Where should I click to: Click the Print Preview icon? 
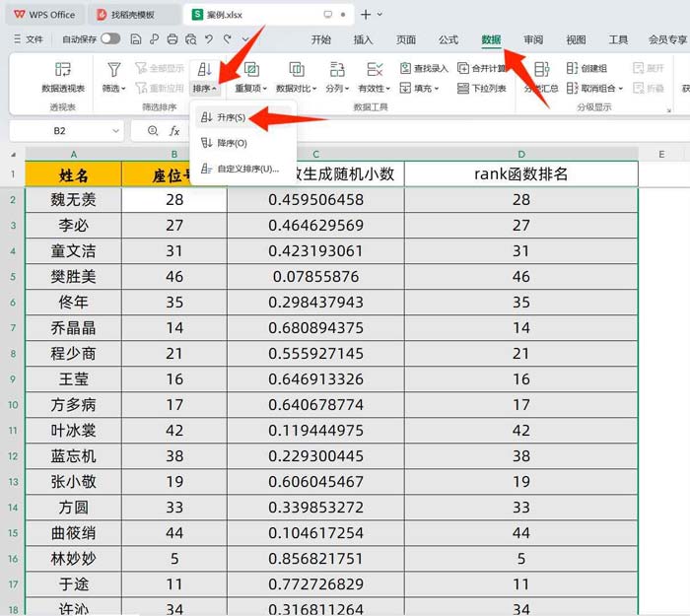point(190,39)
